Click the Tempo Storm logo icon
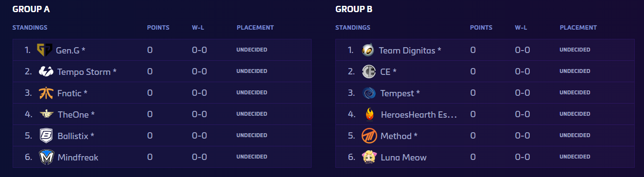The height and width of the screenshot is (177, 644). pos(46,71)
